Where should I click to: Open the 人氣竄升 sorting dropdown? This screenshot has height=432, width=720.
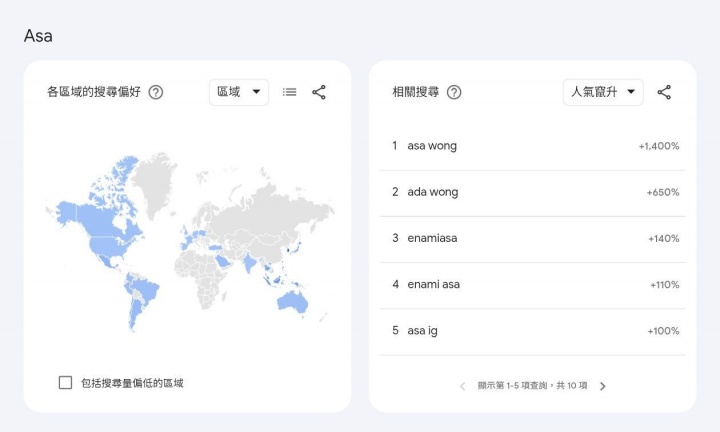click(602, 92)
